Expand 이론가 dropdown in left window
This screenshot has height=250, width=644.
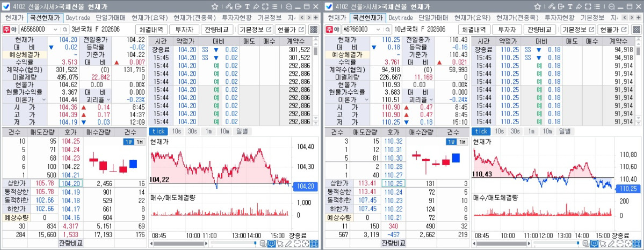[x=44, y=100]
